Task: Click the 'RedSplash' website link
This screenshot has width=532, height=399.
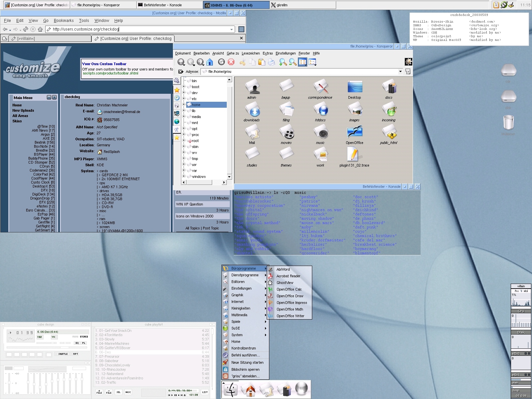Action: 111,152
